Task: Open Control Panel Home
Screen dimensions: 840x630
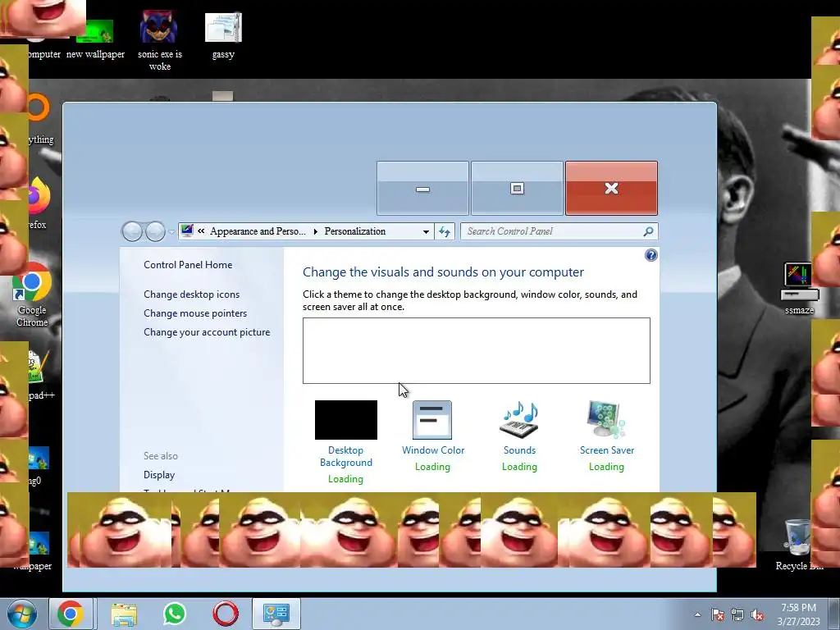Action: point(188,265)
